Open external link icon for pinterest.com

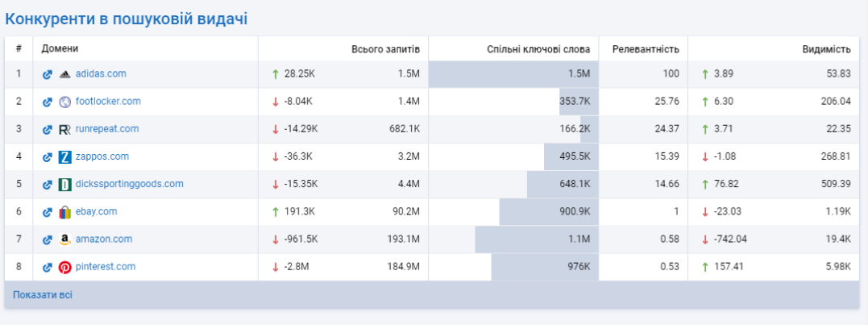tap(48, 268)
